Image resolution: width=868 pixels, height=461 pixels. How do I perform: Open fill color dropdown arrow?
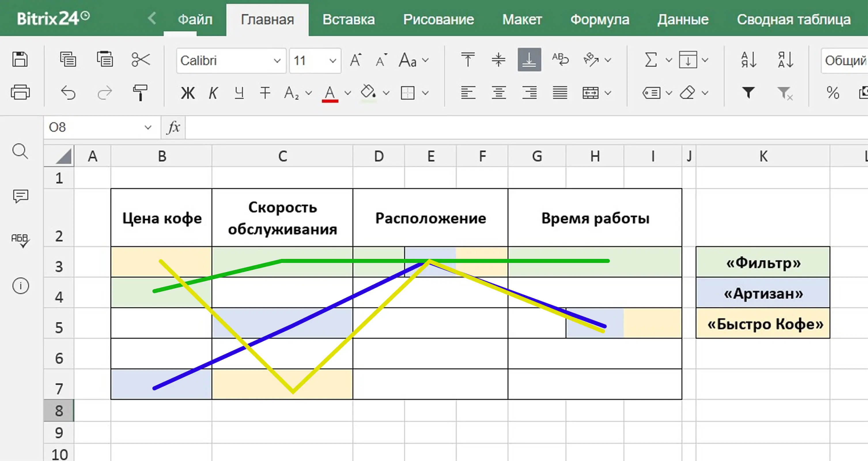[387, 93]
